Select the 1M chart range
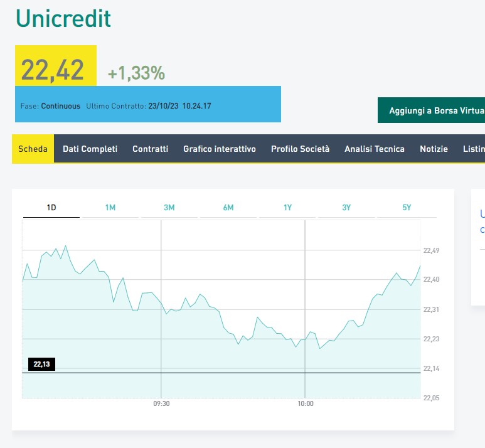485x448 pixels. pos(110,208)
